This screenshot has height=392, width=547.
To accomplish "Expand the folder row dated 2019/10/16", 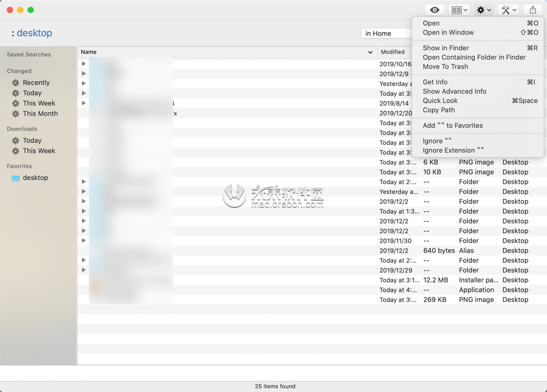I will pyautogui.click(x=84, y=64).
